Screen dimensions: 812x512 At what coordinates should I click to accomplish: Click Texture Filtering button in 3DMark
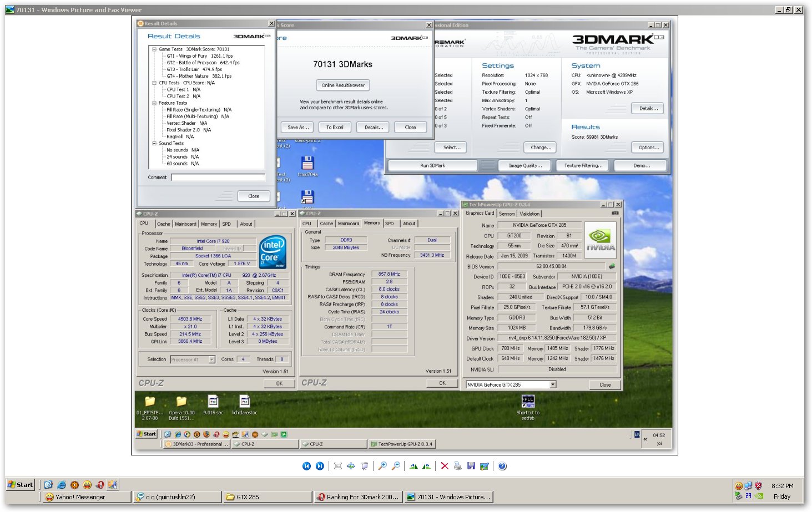tap(583, 165)
